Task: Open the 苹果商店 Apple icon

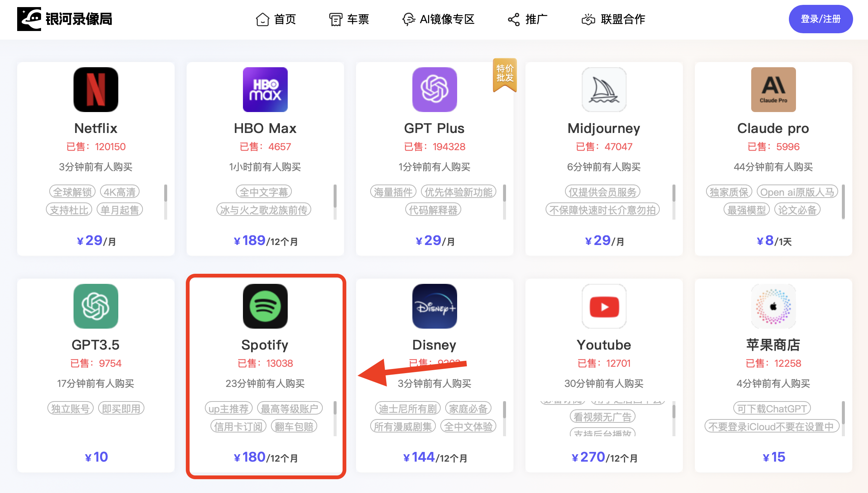Action: click(774, 306)
